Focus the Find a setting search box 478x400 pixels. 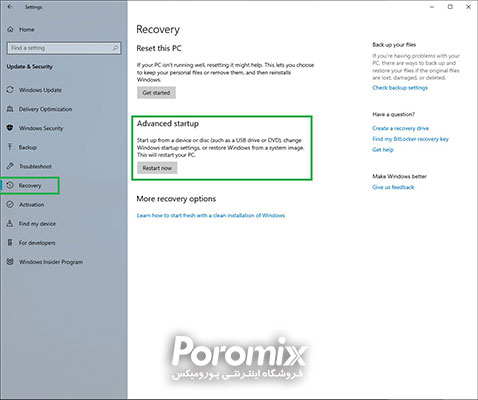coord(64,48)
